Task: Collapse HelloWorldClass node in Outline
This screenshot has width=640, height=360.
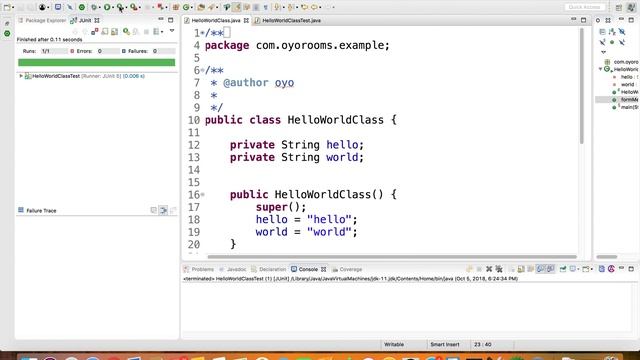Action: click(600, 69)
